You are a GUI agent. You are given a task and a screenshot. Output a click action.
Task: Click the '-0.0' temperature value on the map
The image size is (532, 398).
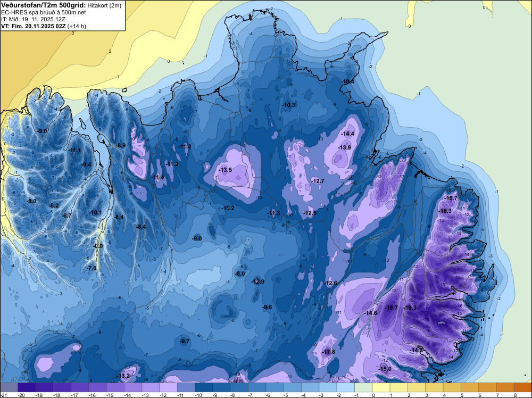(x=98, y=246)
